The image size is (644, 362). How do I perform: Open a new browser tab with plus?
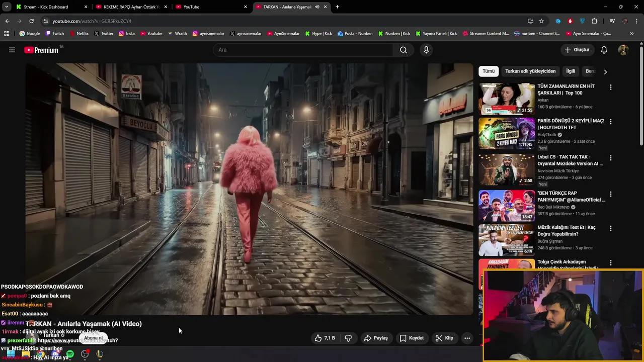coord(337,7)
